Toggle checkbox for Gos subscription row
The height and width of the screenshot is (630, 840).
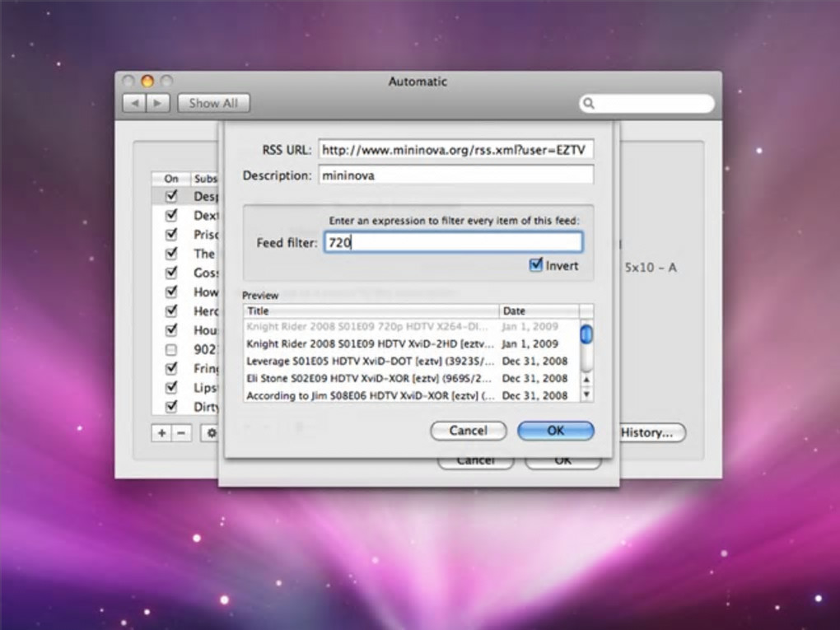[171, 273]
